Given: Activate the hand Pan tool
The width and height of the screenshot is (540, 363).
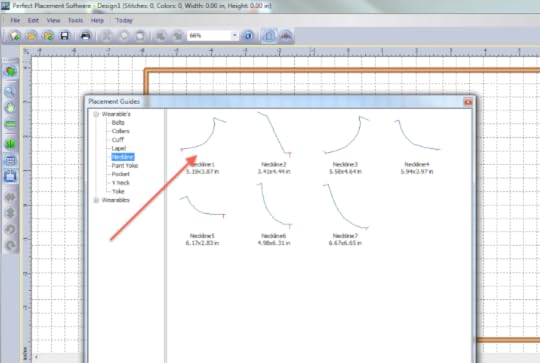Looking at the screenshot, I should click(10, 108).
